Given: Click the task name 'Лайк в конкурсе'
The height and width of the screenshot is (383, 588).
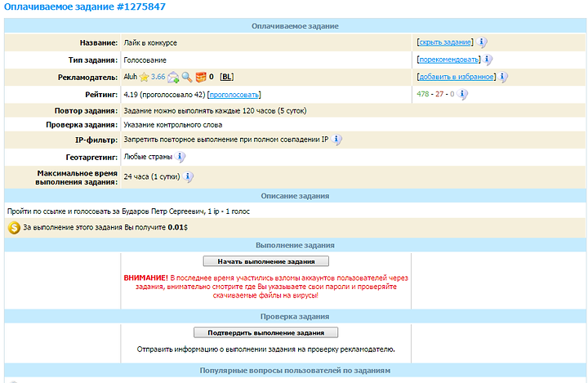Looking at the screenshot, I should click(x=150, y=42).
